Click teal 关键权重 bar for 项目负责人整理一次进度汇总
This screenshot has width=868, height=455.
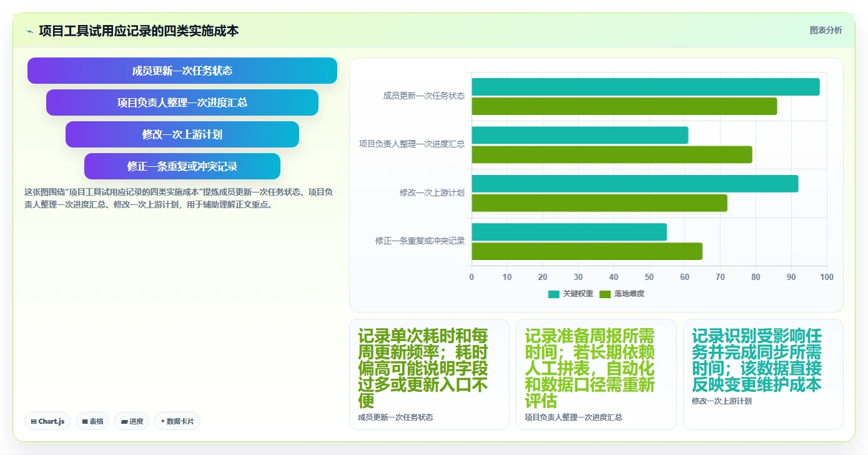[580, 135]
